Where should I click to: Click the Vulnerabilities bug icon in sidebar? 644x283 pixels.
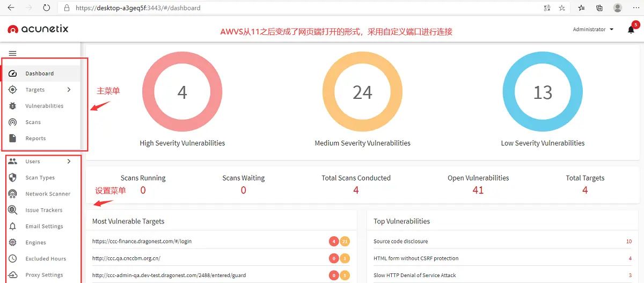13,106
